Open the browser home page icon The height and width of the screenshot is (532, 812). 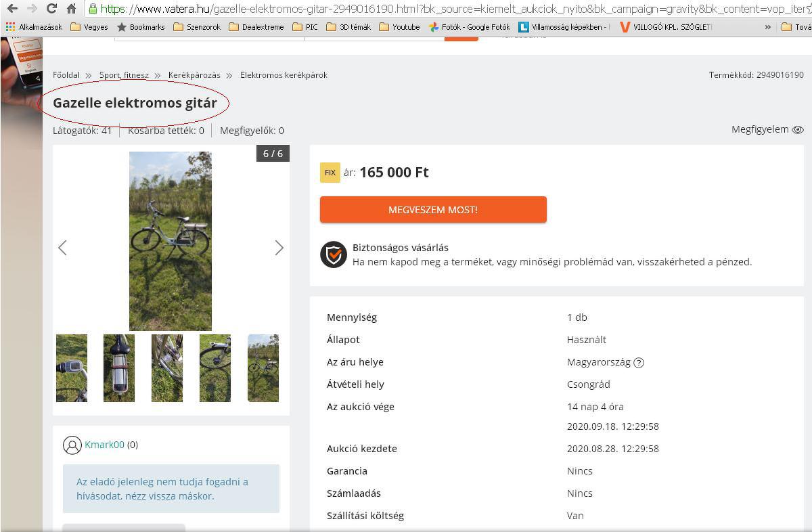pyautogui.click(x=71, y=9)
